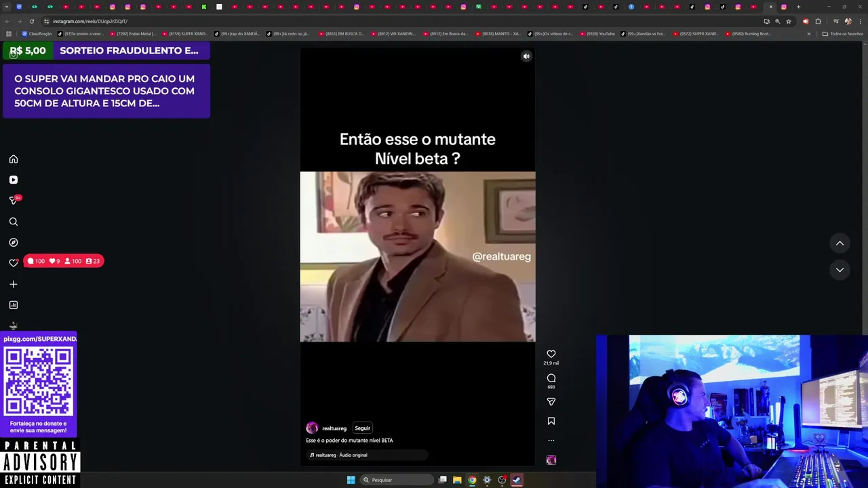The image size is (868, 488).
Task: Open the 'Todos os favoritos' folder
Action: pos(842,34)
